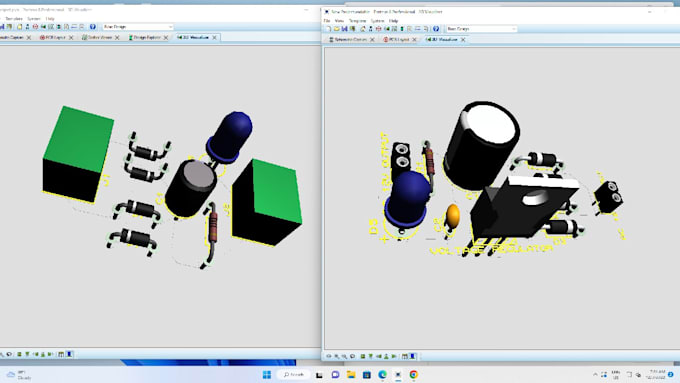Screen dimensions: 680x383
Task: Open View menu in right window
Action: click(x=339, y=21)
